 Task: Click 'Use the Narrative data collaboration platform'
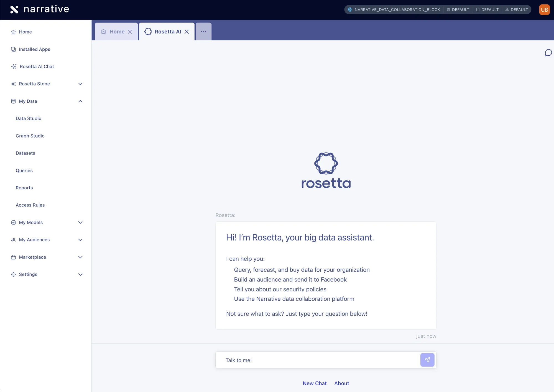[294, 299]
